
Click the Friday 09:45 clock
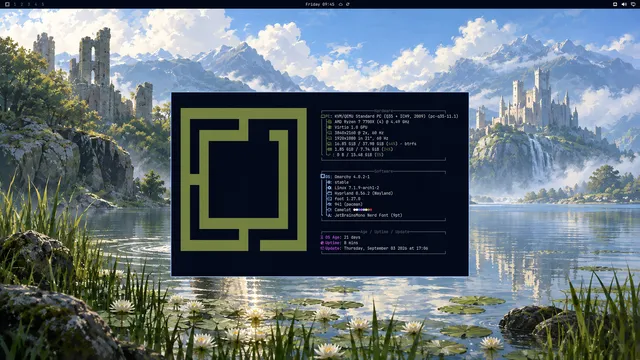tap(320, 4)
